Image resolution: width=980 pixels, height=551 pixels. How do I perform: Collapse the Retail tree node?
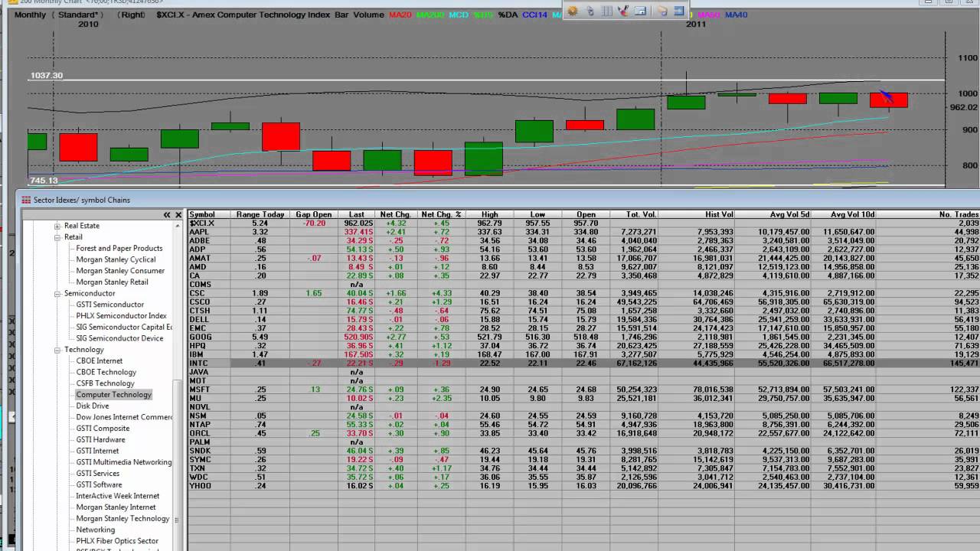[57, 237]
